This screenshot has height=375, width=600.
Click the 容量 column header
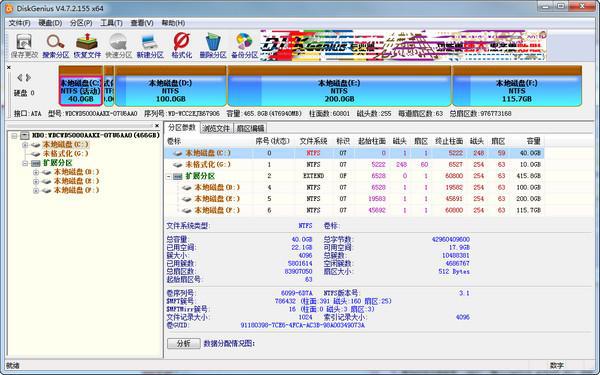(x=533, y=141)
